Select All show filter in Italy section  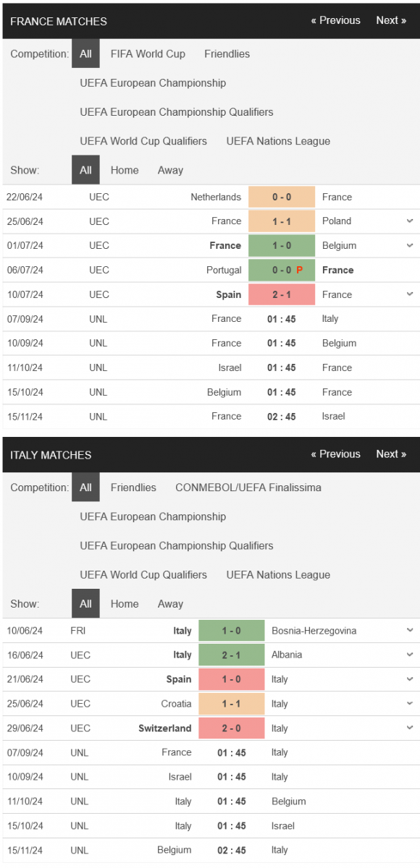click(86, 604)
